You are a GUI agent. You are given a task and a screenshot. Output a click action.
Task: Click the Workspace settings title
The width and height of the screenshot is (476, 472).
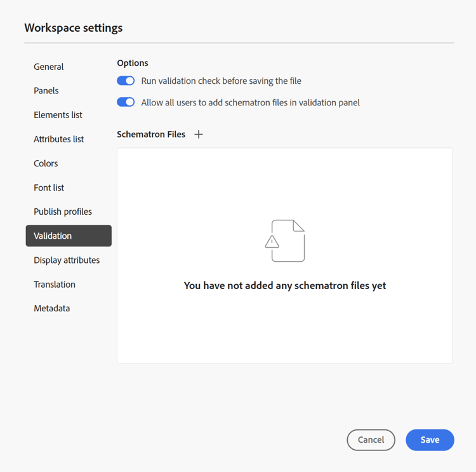(x=74, y=28)
